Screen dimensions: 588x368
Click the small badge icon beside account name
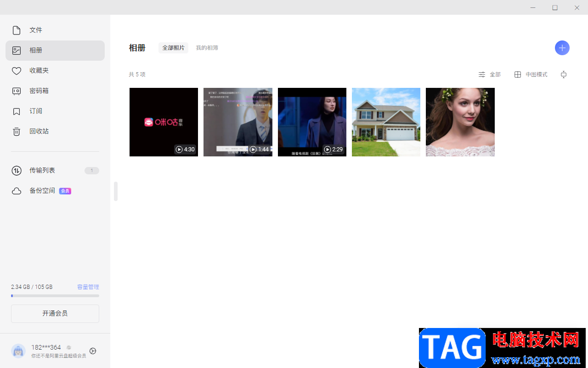tap(69, 348)
